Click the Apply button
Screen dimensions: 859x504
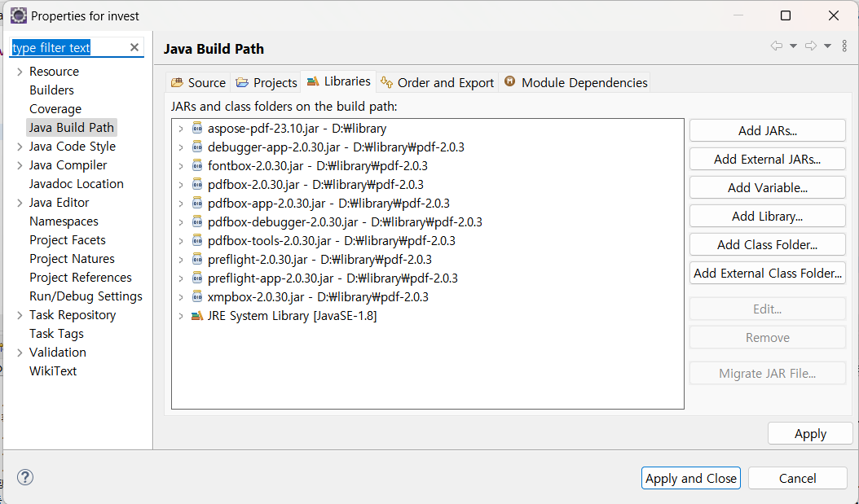point(810,434)
